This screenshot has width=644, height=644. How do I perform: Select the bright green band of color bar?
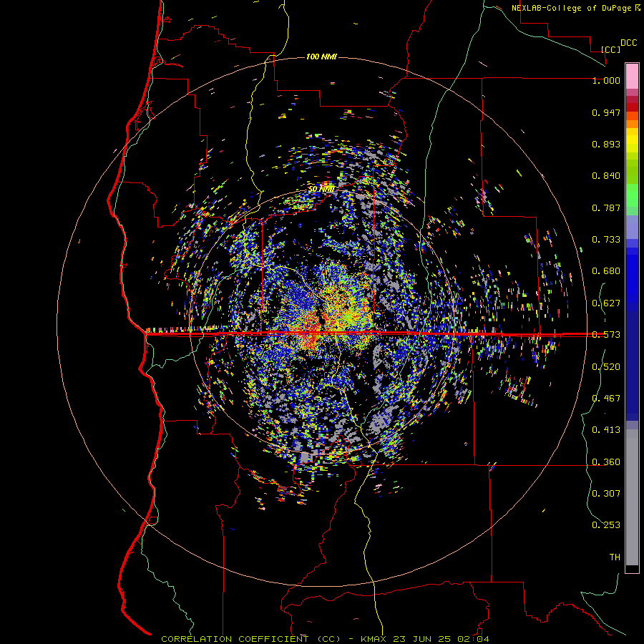tap(632, 195)
